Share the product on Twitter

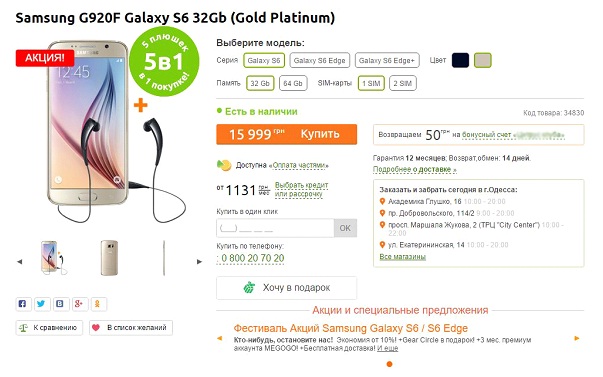tap(41, 304)
